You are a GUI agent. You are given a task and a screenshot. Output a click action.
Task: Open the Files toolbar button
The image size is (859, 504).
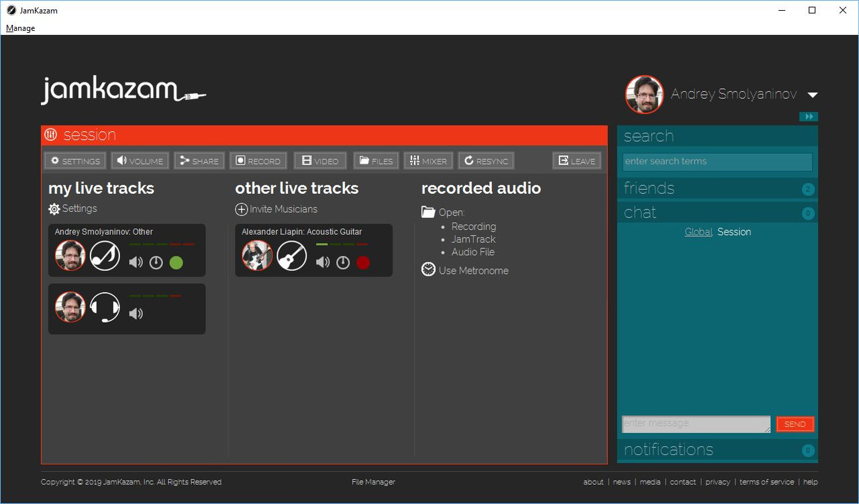376,161
